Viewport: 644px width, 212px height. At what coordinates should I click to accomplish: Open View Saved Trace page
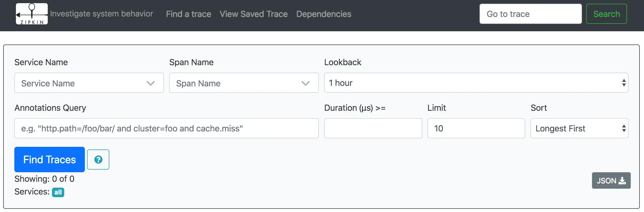254,14
